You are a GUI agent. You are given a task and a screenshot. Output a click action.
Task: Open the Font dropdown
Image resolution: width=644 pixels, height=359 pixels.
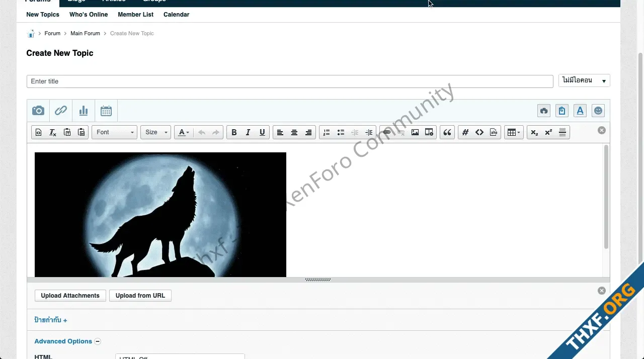pyautogui.click(x=114, y=132)
